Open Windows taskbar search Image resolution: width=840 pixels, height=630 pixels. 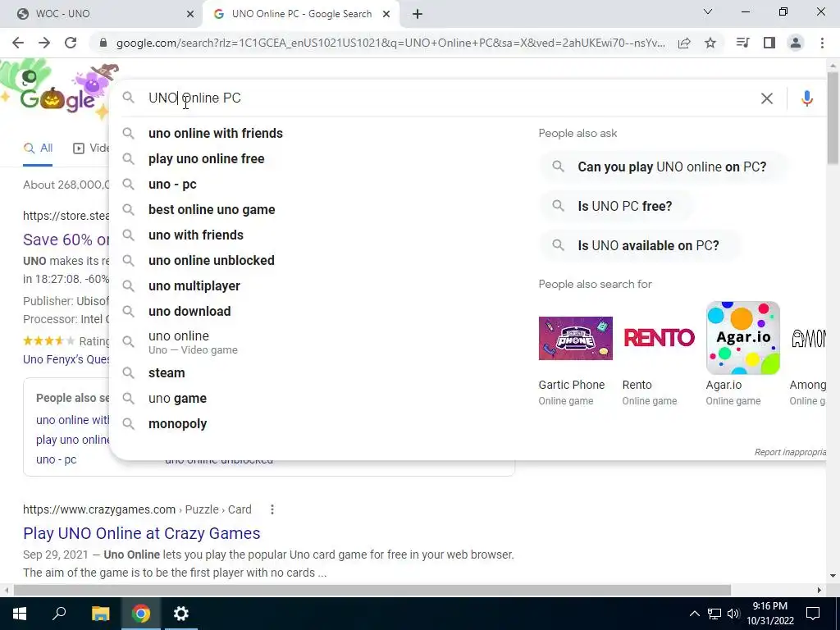coord(59,614)
